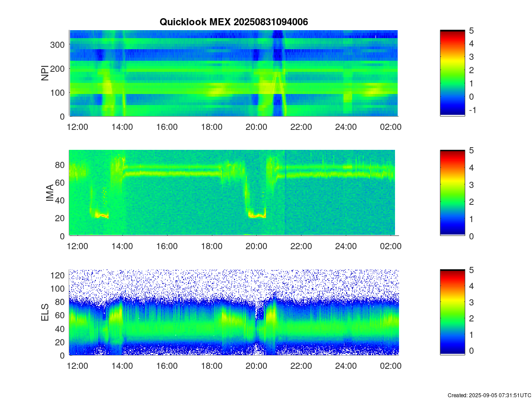Screen dimensions: 532x399
Task: Click the -1 label on the NPI colorbar
Action: (x=472, y=110)
